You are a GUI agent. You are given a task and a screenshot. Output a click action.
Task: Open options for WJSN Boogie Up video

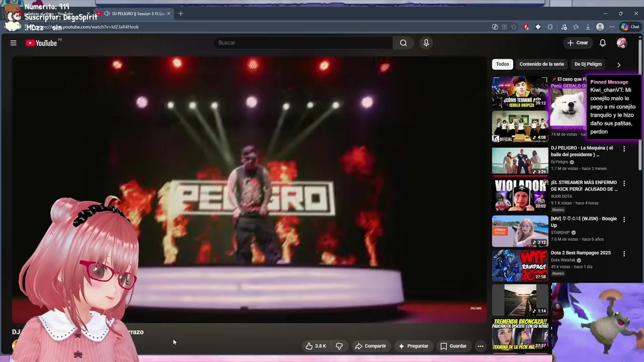pos(624,220)
